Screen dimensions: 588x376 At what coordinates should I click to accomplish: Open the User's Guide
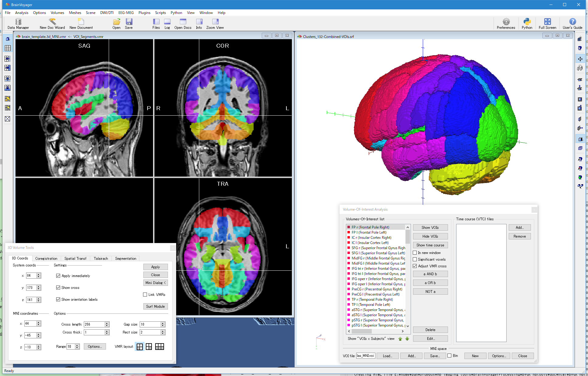pyautogui.click(x=573, y=23)
